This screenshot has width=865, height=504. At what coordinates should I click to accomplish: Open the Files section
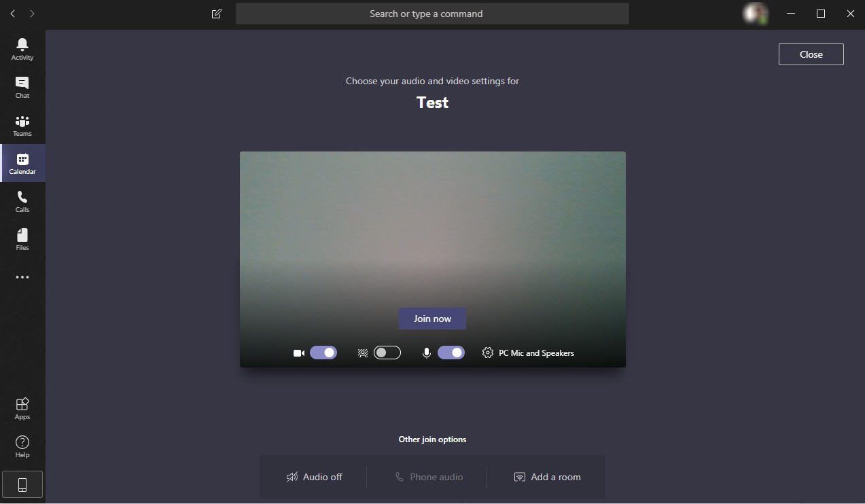pos(22,238)
